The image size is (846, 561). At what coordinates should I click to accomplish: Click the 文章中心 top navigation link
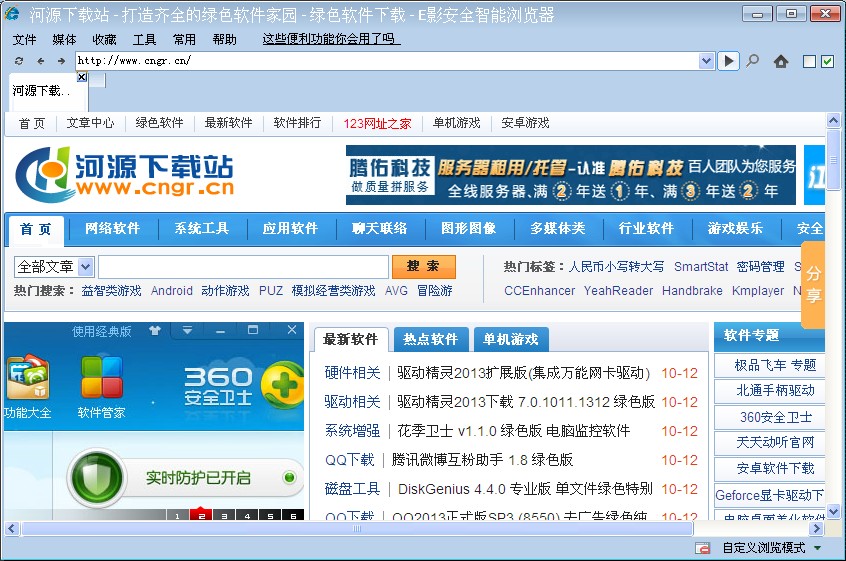coord(91,123)
